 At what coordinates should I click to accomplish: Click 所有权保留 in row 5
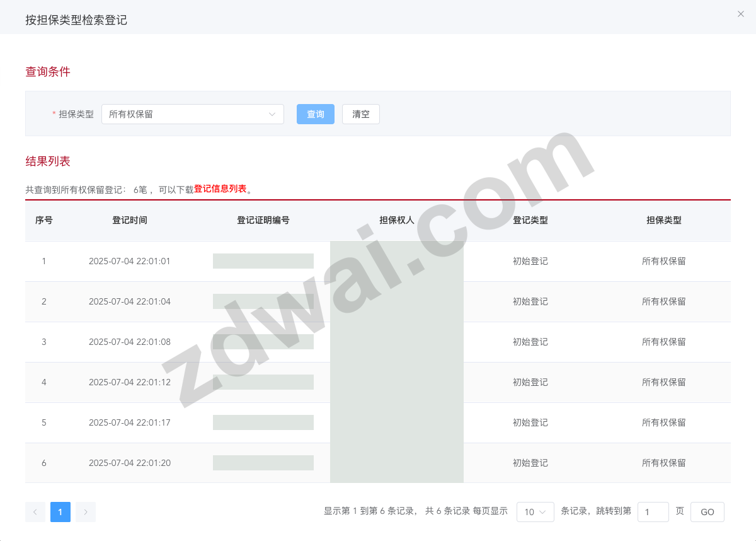[x=664, y=422]
